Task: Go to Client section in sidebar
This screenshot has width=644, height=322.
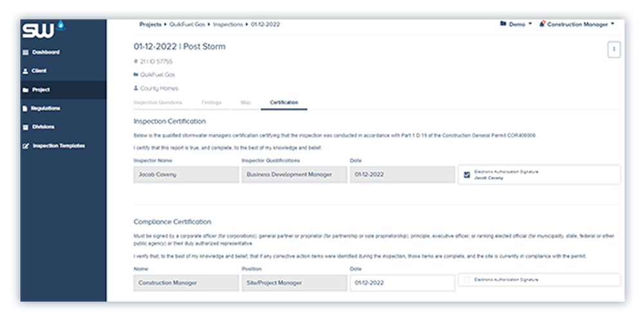Action: 39,71
